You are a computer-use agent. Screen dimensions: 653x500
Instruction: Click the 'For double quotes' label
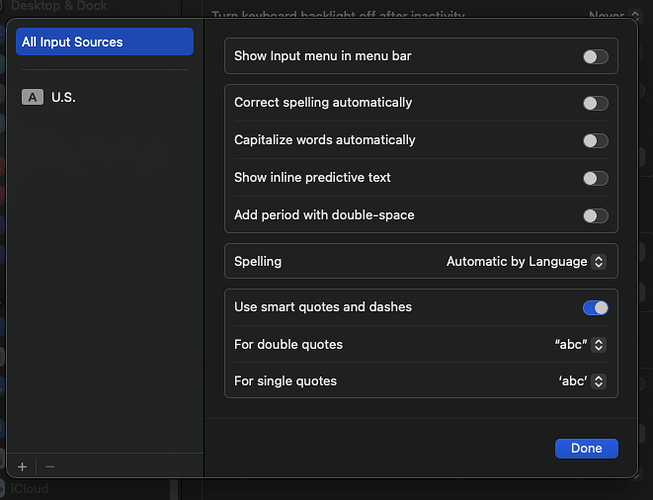288,345
